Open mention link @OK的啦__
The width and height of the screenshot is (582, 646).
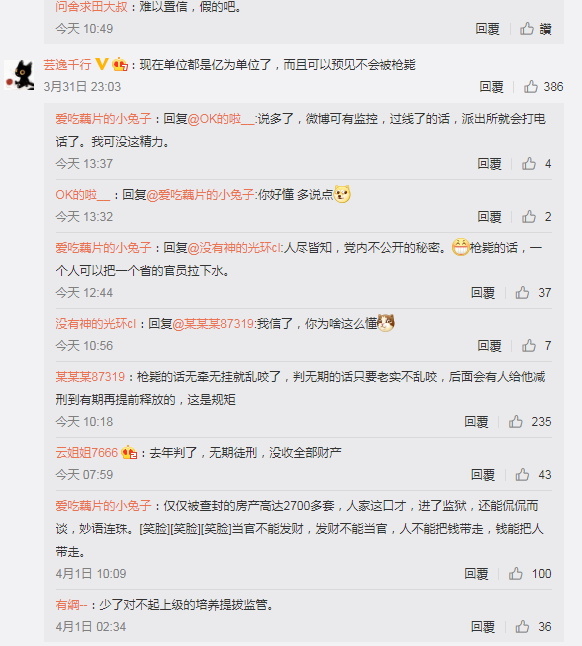221,119
